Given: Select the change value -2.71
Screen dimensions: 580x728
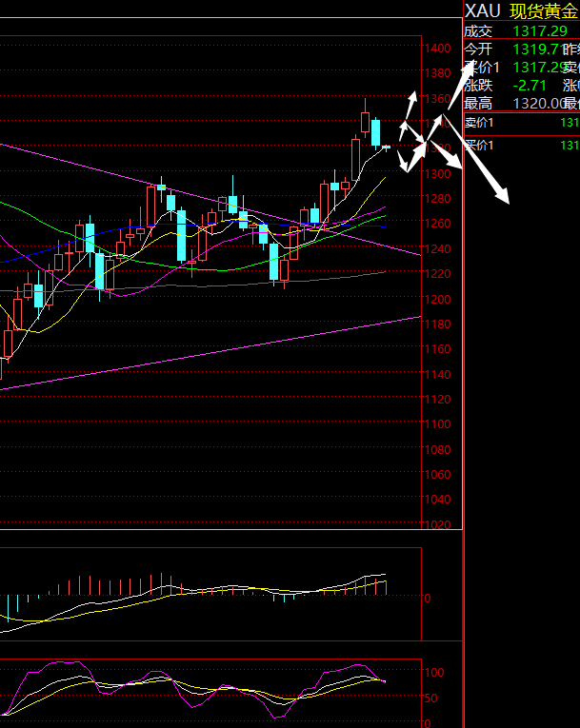Looking at the screenshot, I should pos(530,86).
